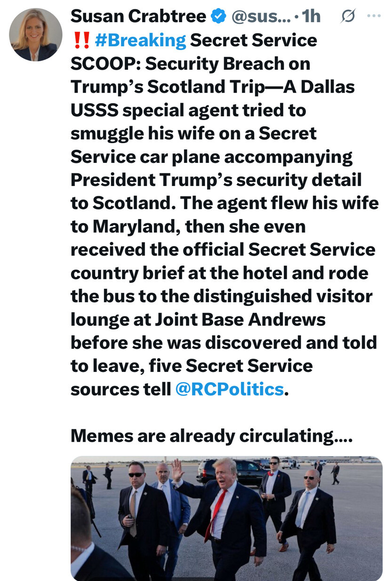Open the three-dot more options menu
The width and height of the screenshot is (392, 581).
tap(374, 16)
